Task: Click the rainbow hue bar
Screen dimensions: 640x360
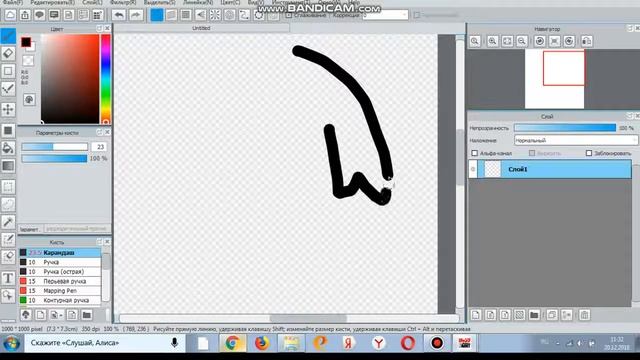Action: coord(106,79)
